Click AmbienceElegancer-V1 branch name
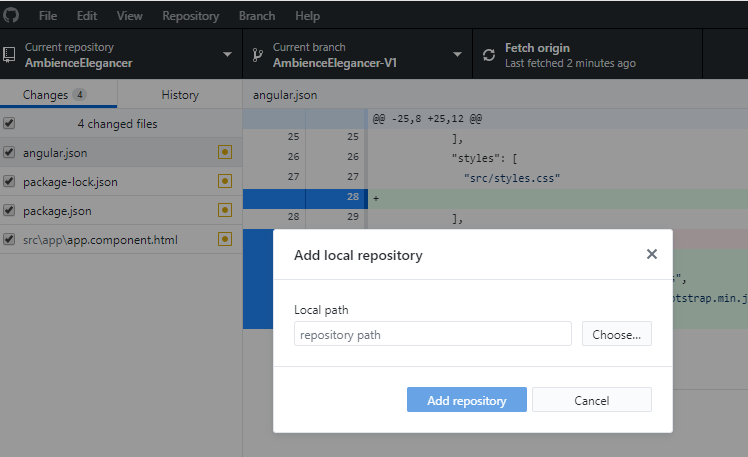The width and height of the screenshot is (748, 457). tap(334, 63)
